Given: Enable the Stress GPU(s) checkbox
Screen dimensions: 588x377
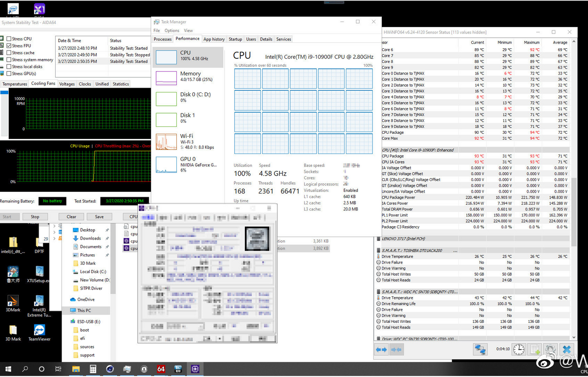Looking at the screenshot, I should [9, 74].
